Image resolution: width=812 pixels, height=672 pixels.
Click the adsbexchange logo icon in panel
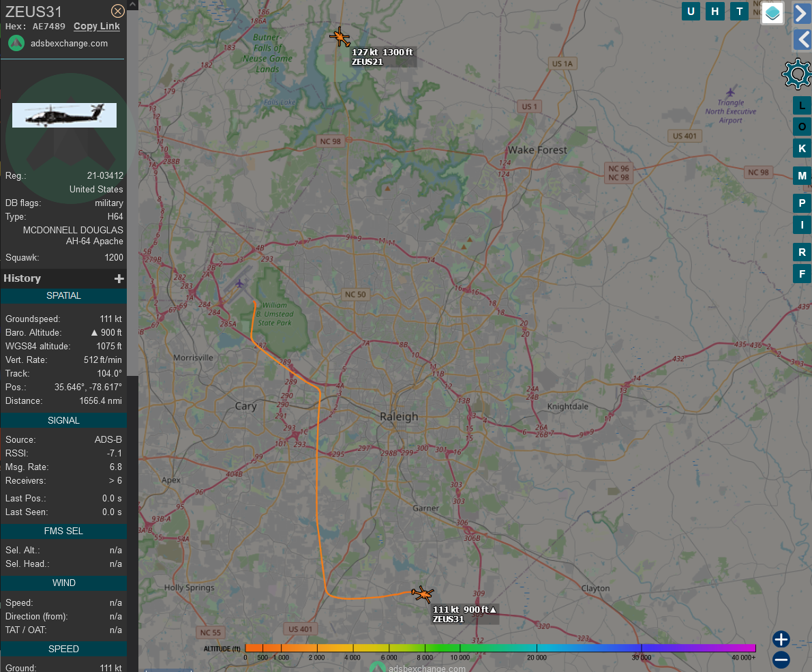pos(16,44)
